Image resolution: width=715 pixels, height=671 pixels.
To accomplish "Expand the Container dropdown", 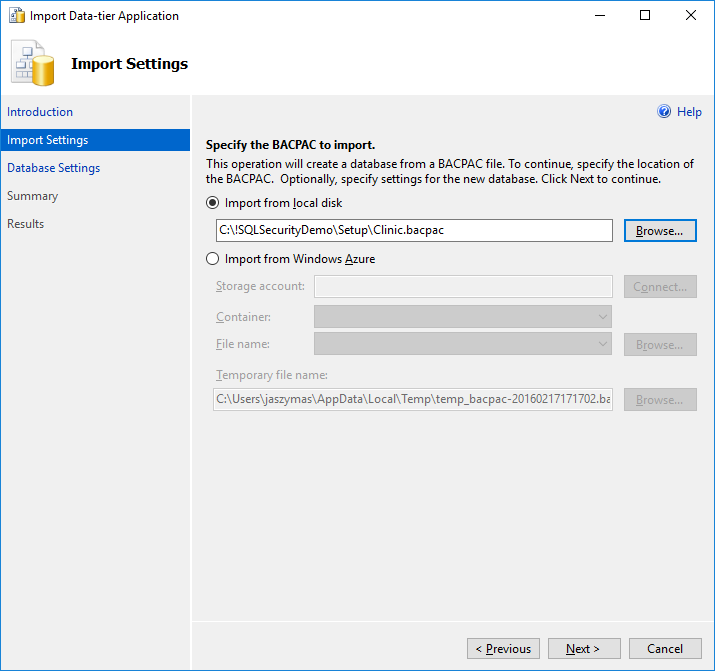I will [463, 317].
